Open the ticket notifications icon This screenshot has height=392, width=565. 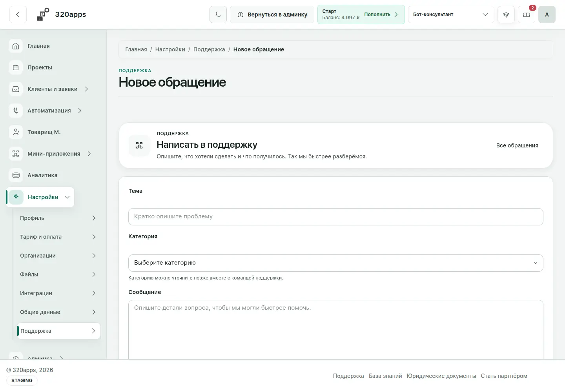tap(527, 15)
